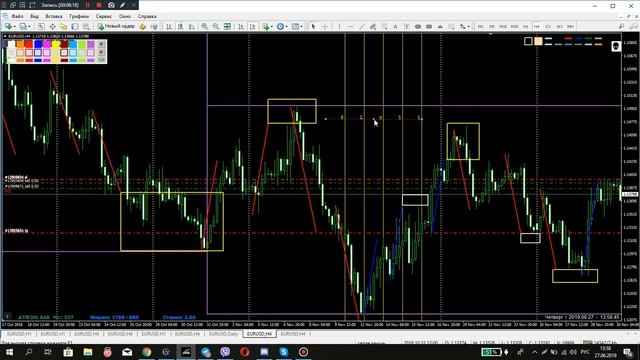Viewport: 640px width, 360px height.
Task: Toggle chart auto scroll
Action: coord(241,26)
